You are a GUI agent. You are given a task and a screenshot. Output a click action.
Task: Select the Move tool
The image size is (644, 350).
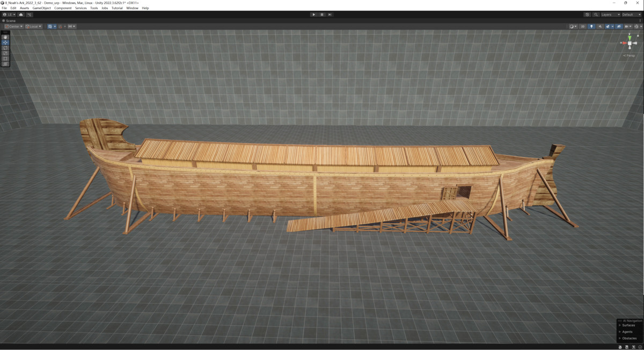tap(5, 42)
